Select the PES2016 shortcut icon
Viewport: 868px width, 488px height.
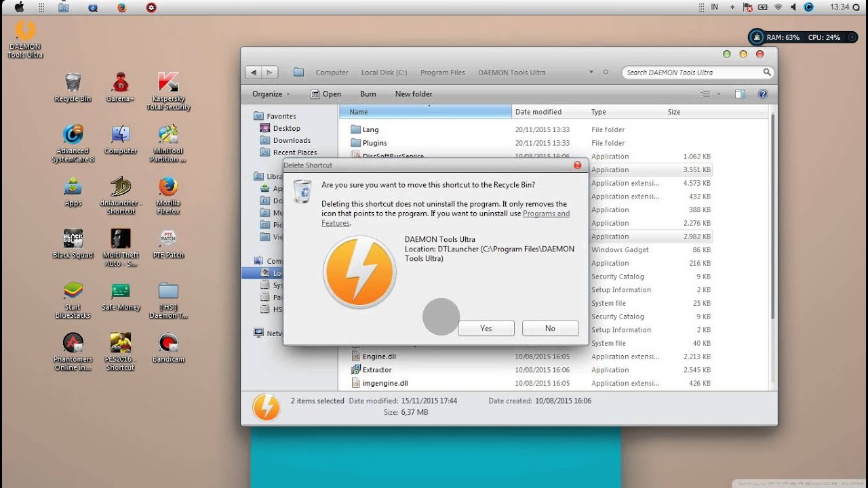click(120, 352)
